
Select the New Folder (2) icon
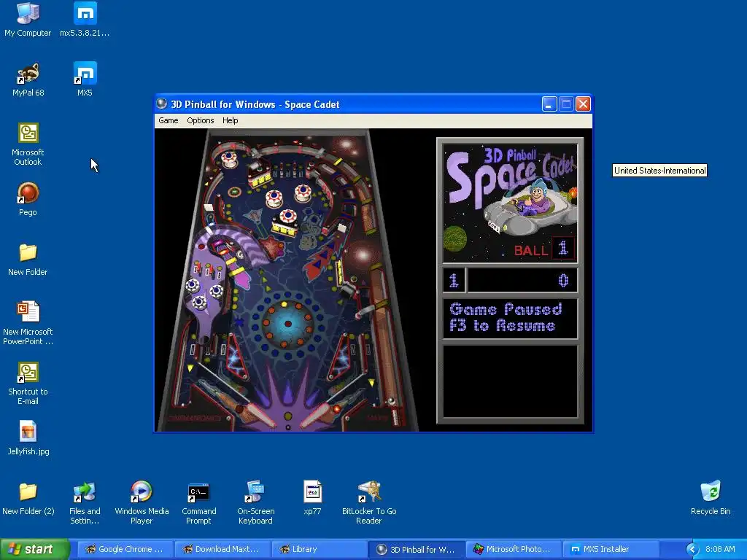28,499
